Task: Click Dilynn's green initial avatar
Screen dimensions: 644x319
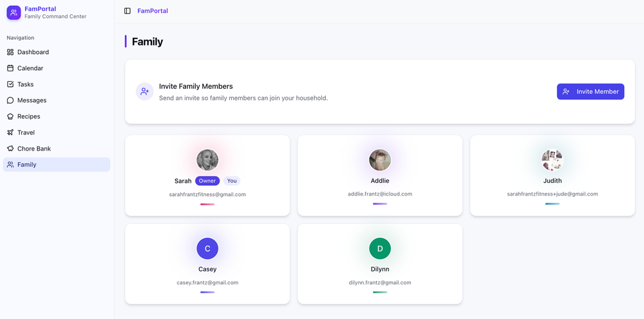Action: coord(380,249)
